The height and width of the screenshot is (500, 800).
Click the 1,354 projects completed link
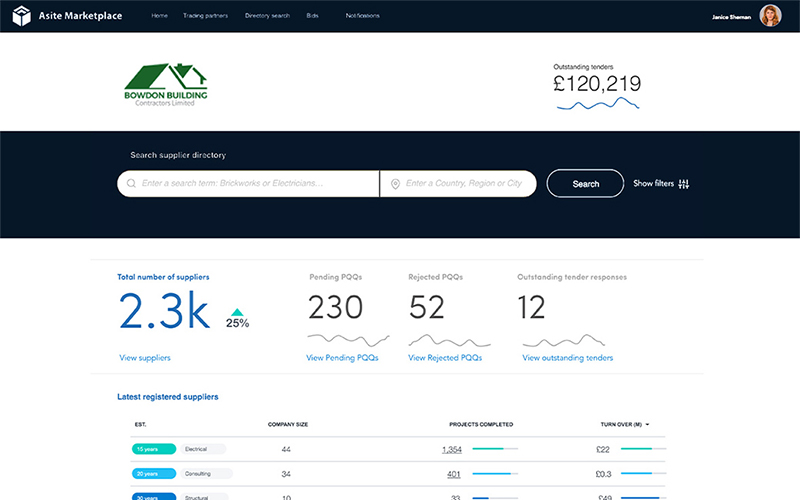452,449
